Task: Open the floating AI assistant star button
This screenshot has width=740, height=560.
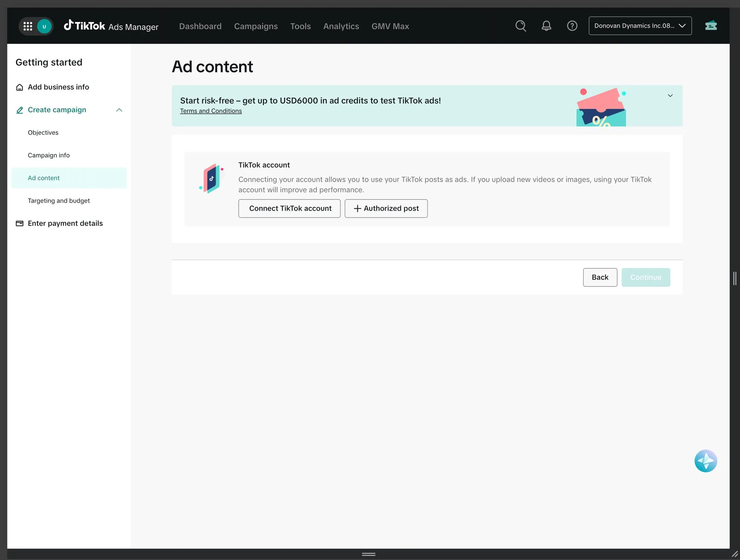Action: 706,461
